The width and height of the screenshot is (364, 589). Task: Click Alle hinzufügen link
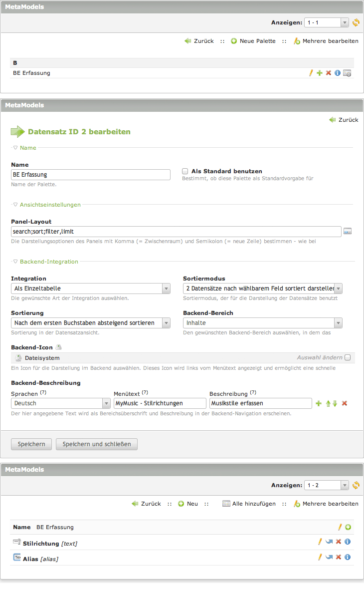(249, 504)
